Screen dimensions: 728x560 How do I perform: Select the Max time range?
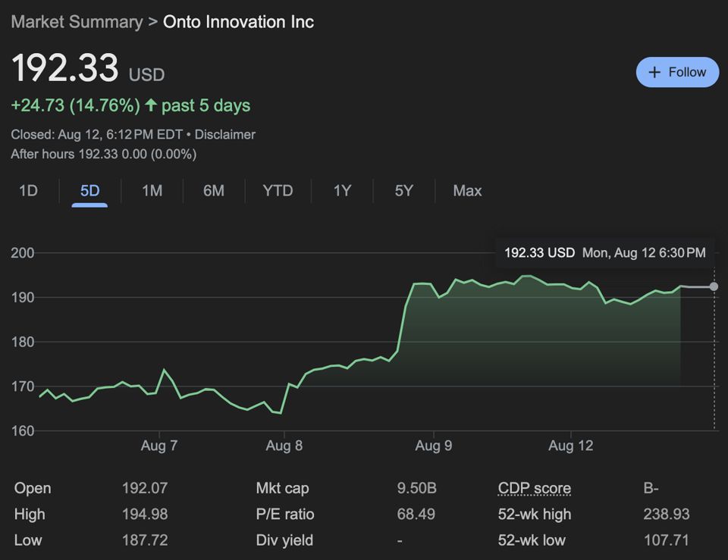(467, 191)
